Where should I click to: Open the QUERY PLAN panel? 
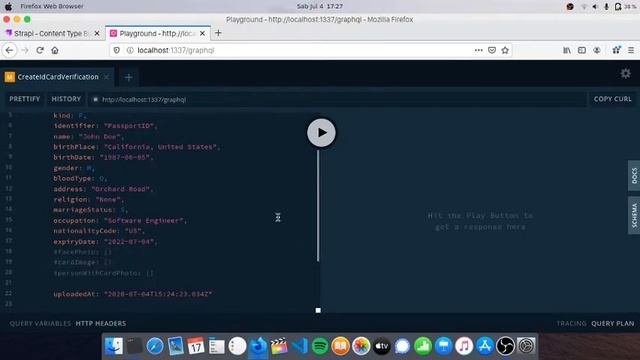pos(613,323)
